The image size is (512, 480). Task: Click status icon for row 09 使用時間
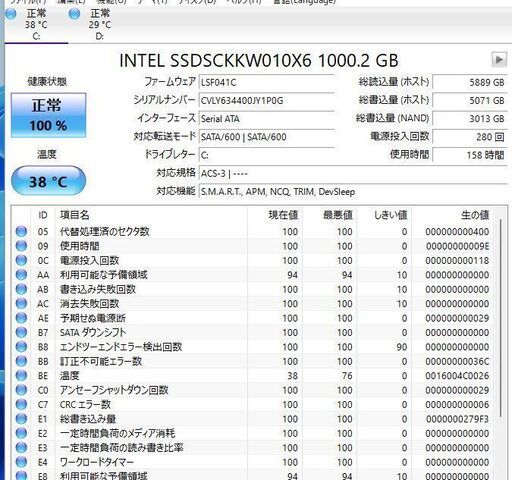point(21,246)
